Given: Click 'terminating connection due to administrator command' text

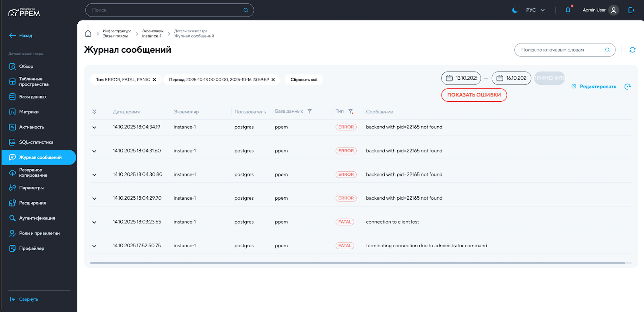Looking at the screenshot, I should [426, 246].
